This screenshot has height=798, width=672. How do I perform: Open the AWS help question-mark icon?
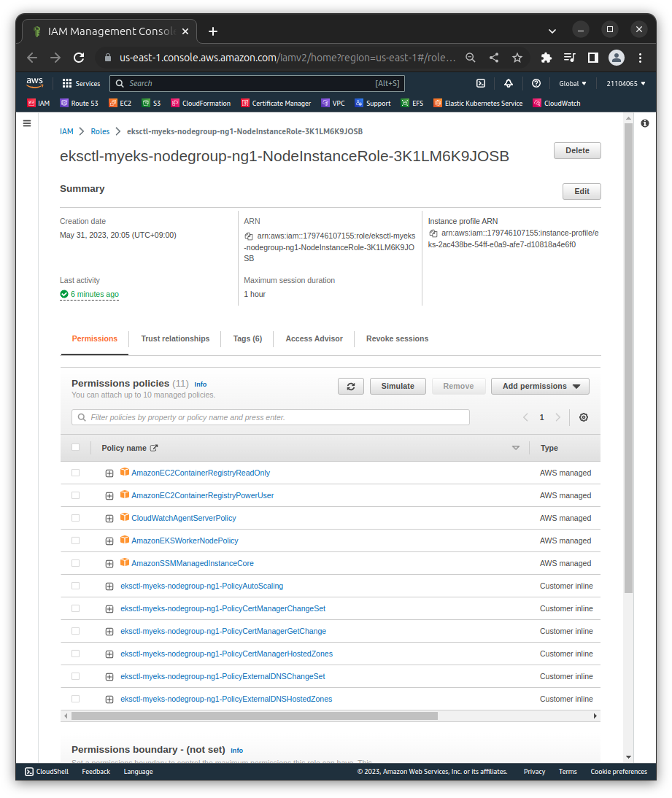536,83
